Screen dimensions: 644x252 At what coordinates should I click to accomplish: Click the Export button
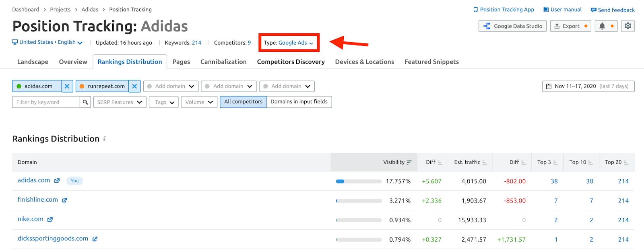570,26
